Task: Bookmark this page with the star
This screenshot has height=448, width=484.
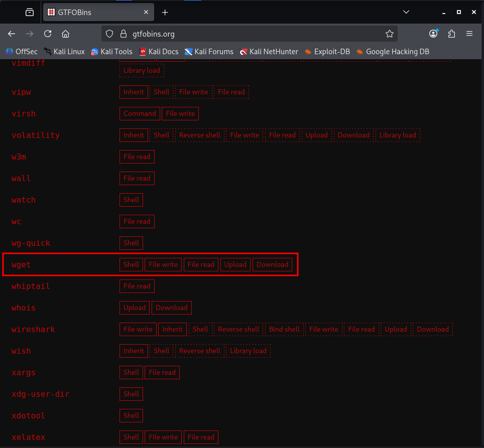Action: click(390, 34)
